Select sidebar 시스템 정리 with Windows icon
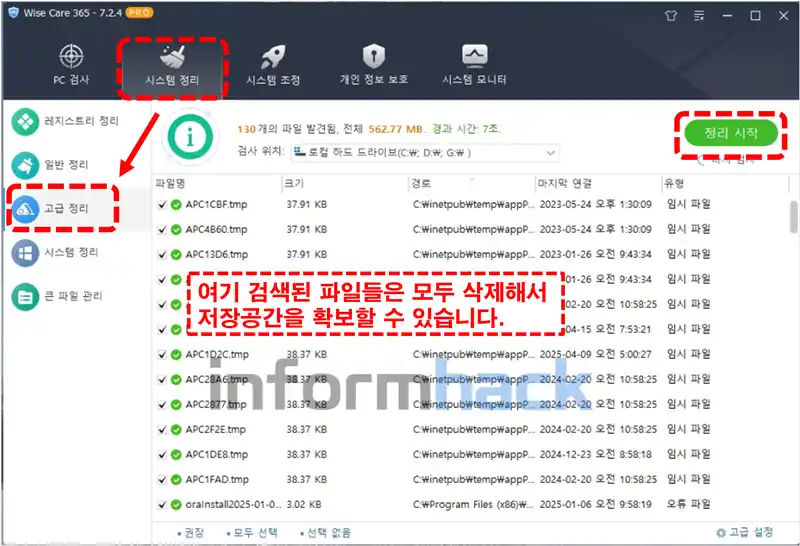 point(55,253)
